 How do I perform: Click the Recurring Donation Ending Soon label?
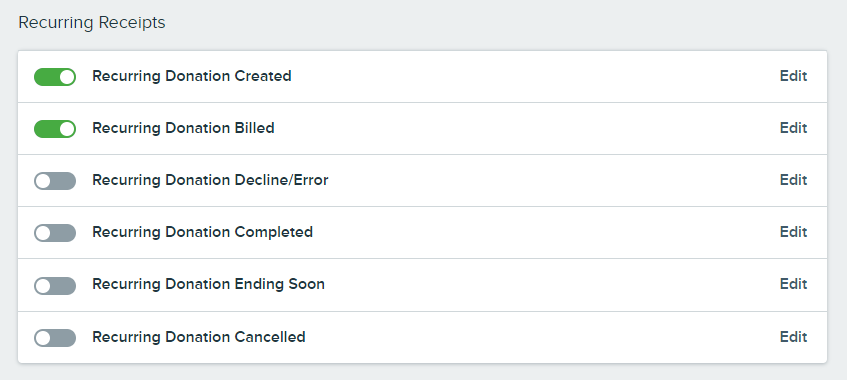pos(209,284)
